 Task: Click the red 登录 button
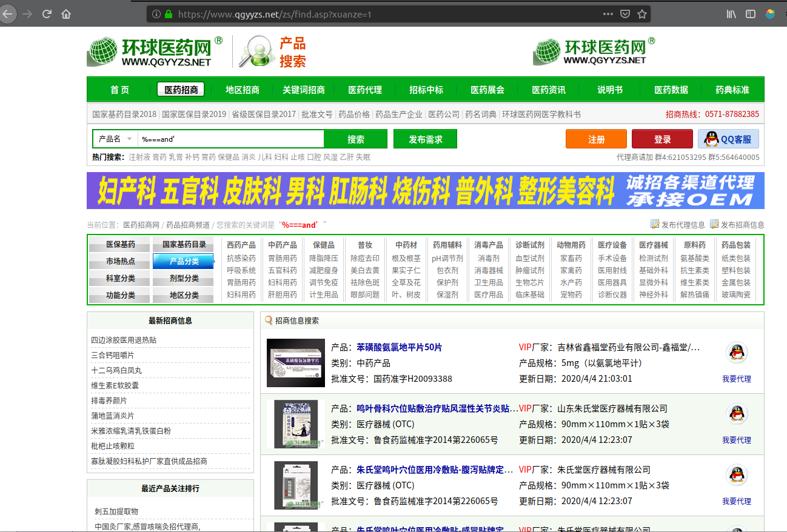pos(662,139)
